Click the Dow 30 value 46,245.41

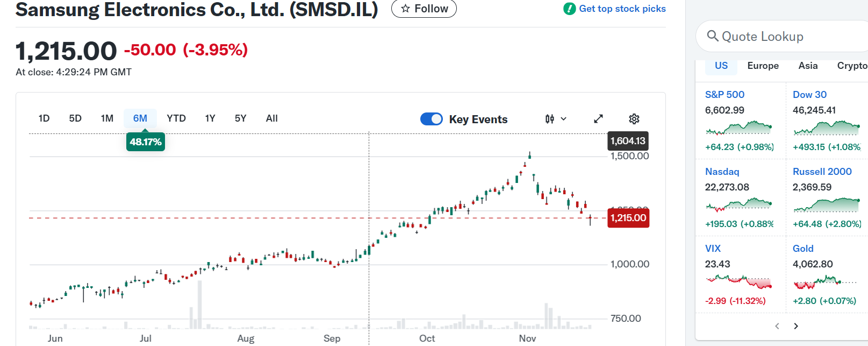(x=814, y=110)
